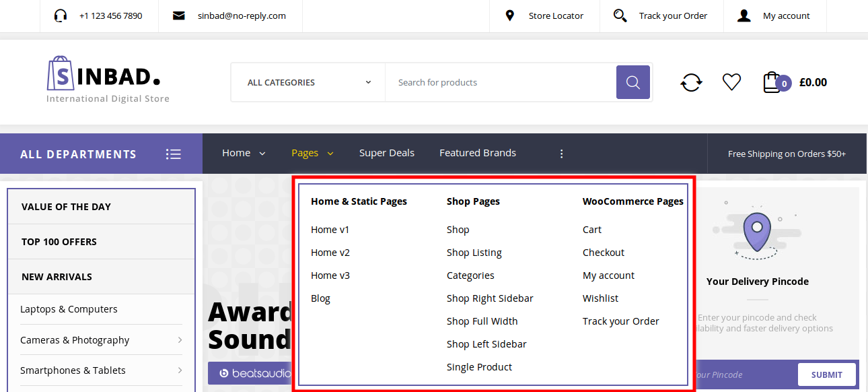The width and height of the screenshot is (868, 392).
Task: Click the £0.00 cart total
Action: 813,82
